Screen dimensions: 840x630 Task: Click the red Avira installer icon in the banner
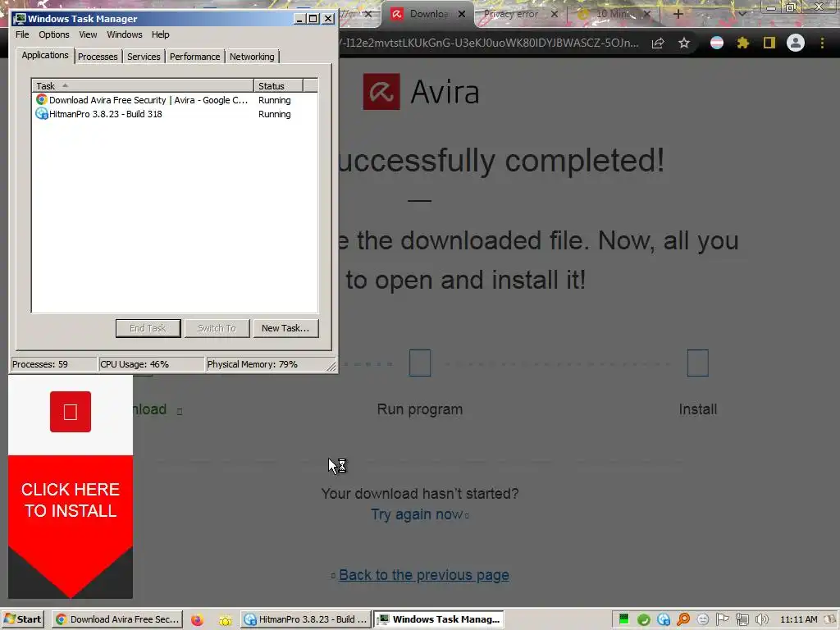[71, 412]
